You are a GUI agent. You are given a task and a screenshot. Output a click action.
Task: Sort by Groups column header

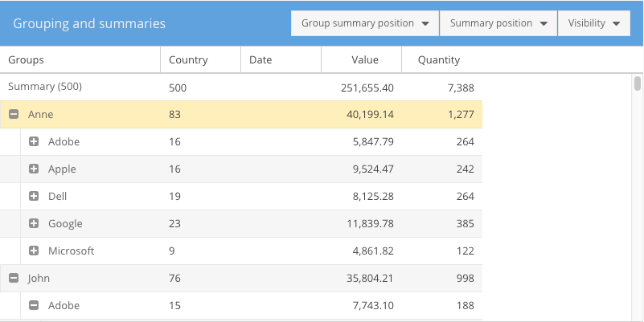click(80, 60)
